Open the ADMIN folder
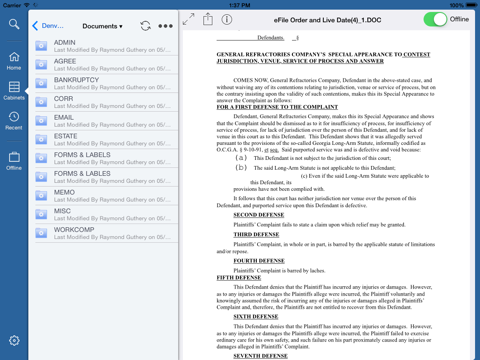The width and height of the screenshot is (480, 360). click(106, 46)
